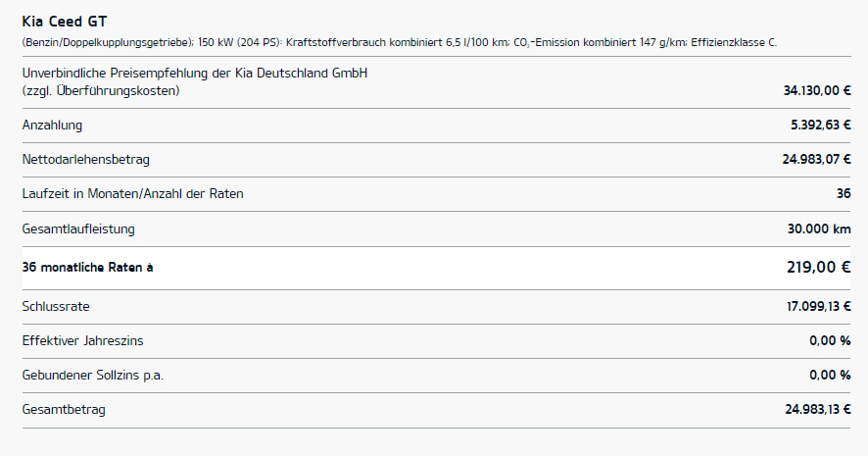The image size is (868, 456).
Task: Select the Schlussrate label
Action: click(56, 307)
